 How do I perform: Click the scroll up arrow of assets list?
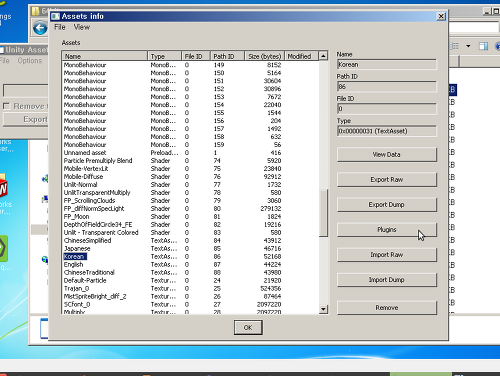[323, 56]
